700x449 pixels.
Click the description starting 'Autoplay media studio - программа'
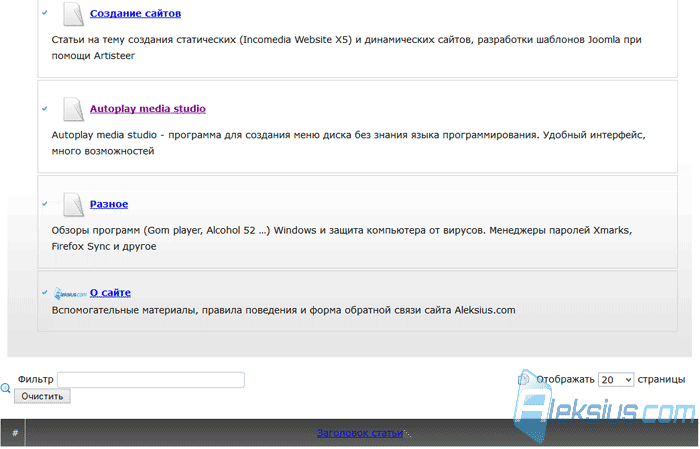tap(349, 143)
